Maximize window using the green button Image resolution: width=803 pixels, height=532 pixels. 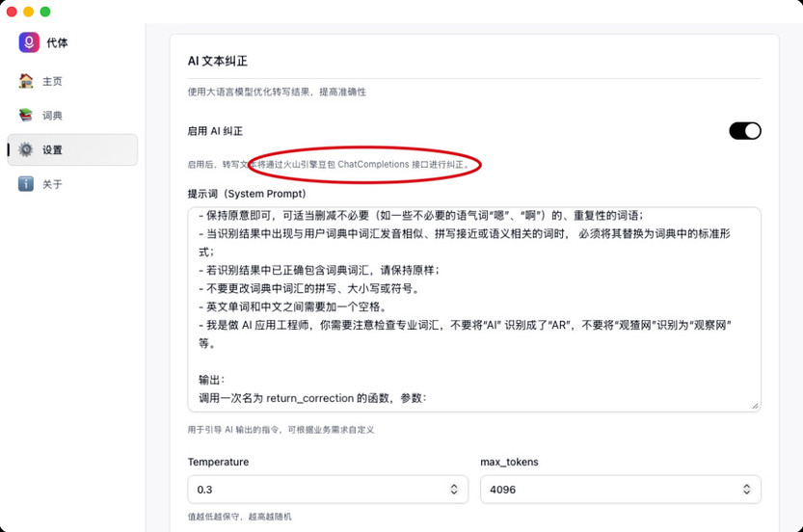tap(44, 12)
